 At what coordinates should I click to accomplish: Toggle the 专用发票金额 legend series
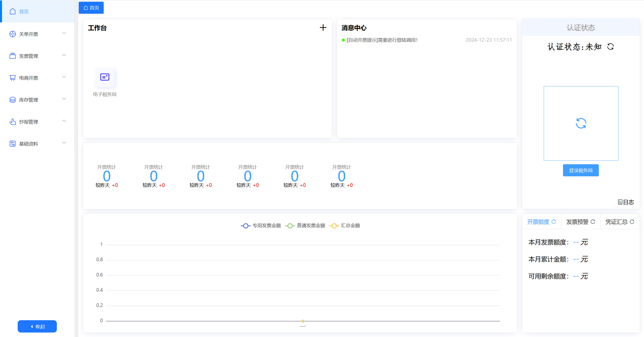pos(261,226)
